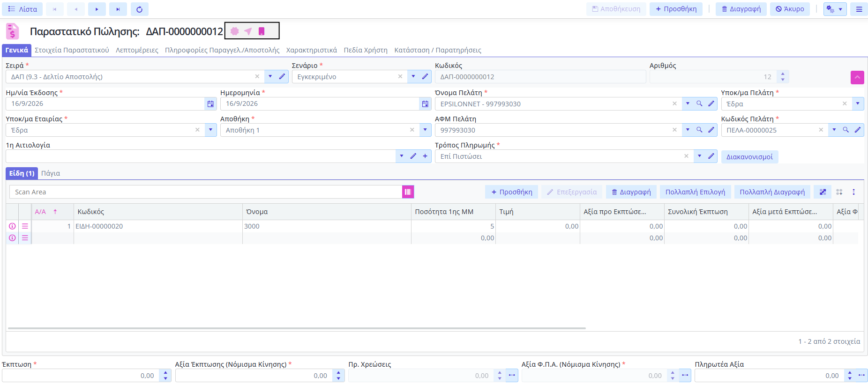
Task: Click the Διακανονισμοί button
Action: click(749, 157)
